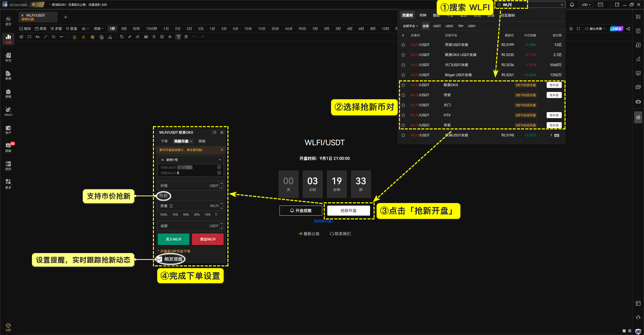
Task: Favorite the 币安USDT永续 WLFI/USDT row star
Action: click(x=403, y=45)
